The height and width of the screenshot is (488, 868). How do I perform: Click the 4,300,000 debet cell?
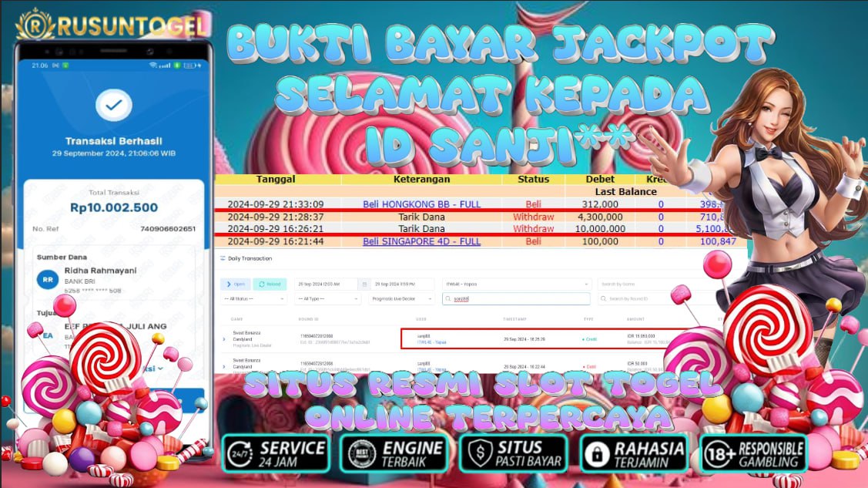coord(600,217)
